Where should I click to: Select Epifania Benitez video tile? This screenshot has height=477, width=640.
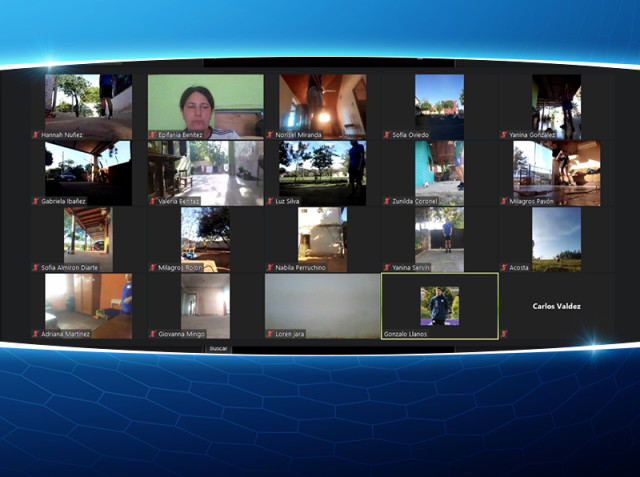pos(206,107)
